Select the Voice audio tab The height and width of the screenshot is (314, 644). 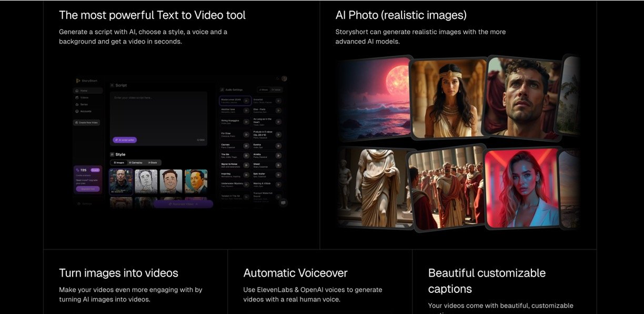click(x=276, y=90)
